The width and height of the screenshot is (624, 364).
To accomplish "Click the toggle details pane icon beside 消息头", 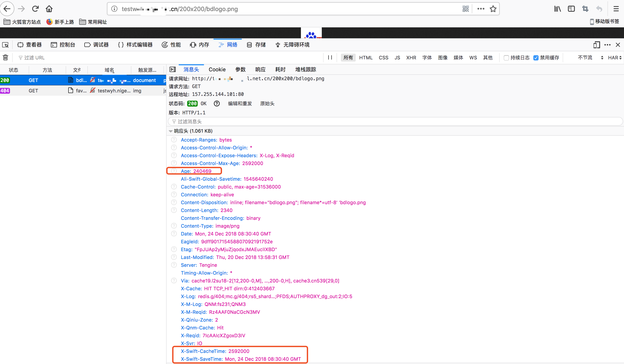I will tap(173, 69).
